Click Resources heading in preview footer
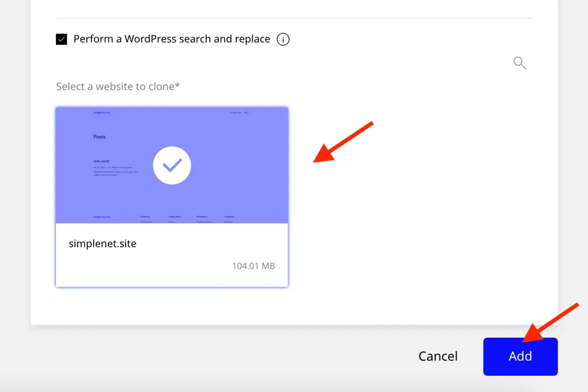588x392 pixels. [x=202, y=216]
